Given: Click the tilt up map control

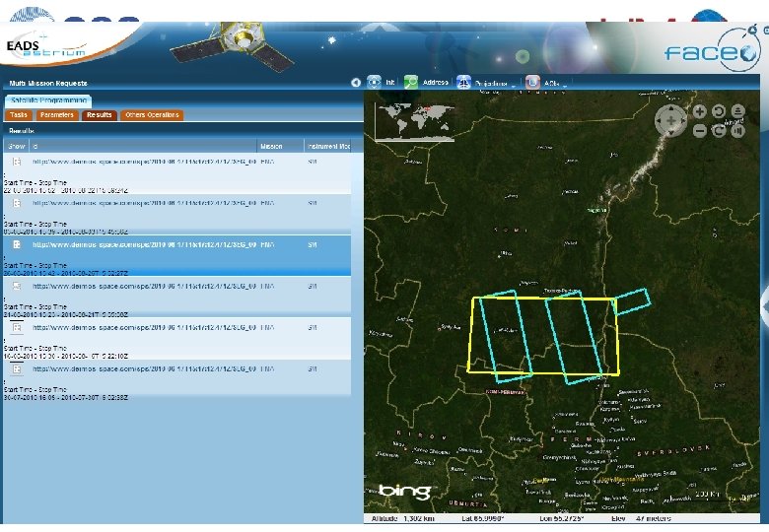Looking at the screenshot, I should point(737,111).
